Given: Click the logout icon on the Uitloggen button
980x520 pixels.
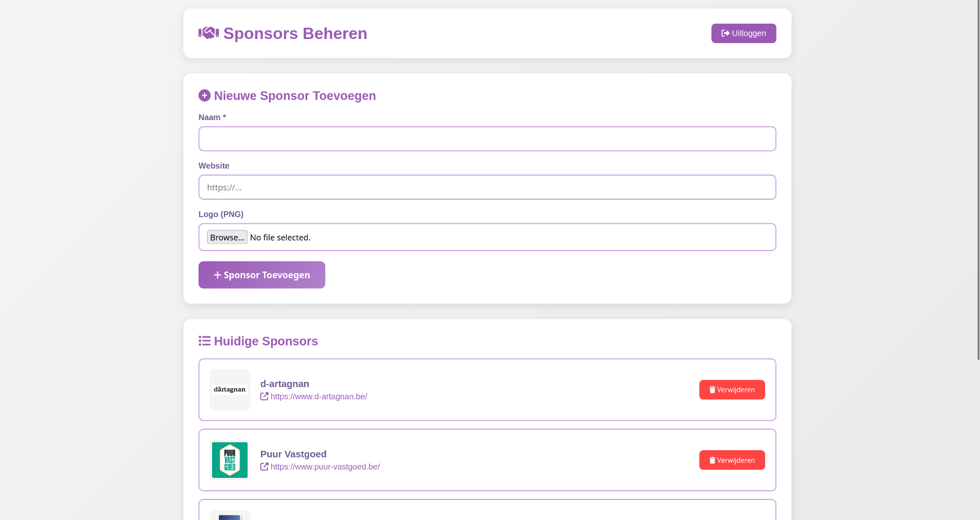Looking at the screenshot, I should pos(725,33).
